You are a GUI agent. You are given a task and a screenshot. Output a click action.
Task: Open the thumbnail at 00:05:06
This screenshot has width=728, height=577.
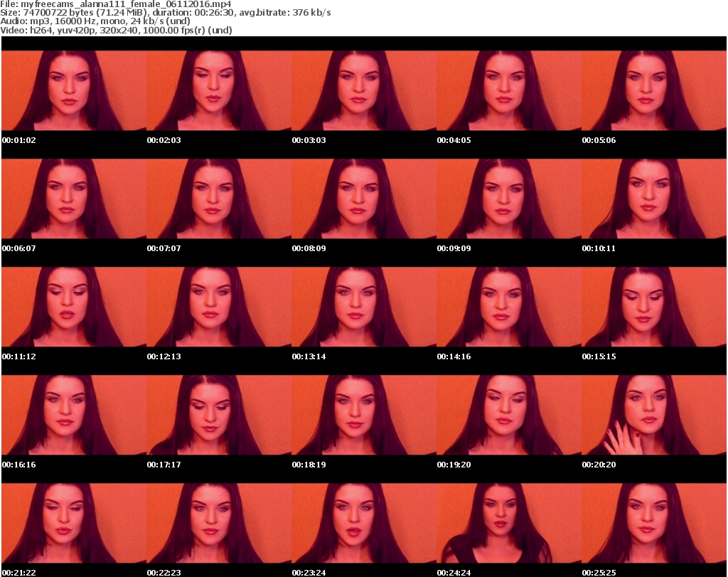(x=653, y=90)
